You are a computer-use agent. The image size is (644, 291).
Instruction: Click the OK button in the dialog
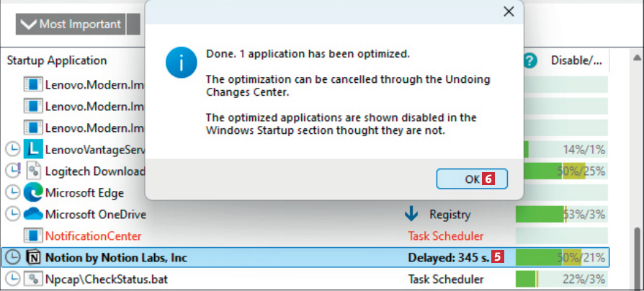472,179
